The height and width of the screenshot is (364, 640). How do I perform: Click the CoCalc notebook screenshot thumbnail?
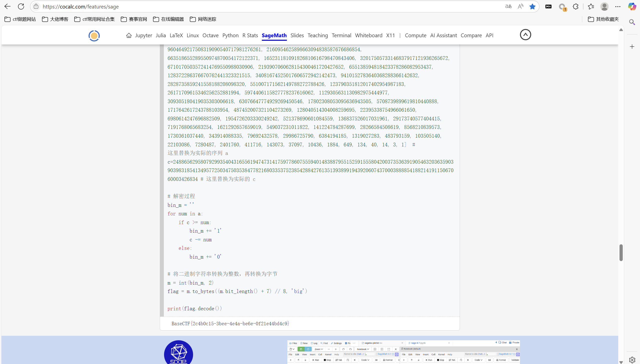tap(403, 352)
